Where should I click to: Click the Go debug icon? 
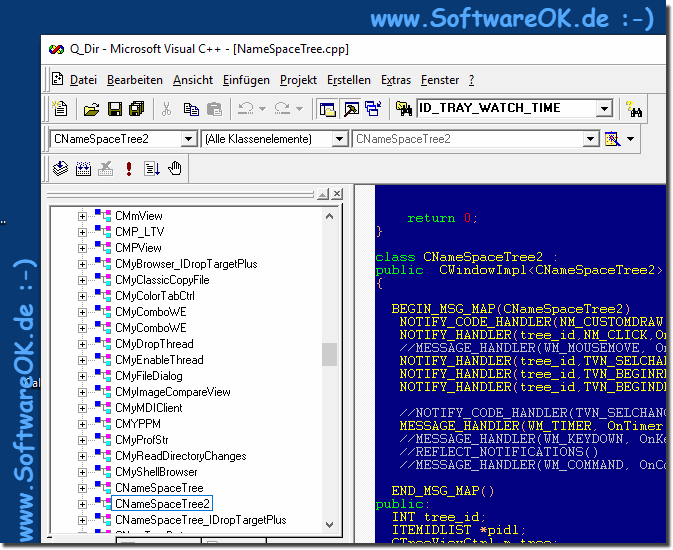[x=152, y=168]
